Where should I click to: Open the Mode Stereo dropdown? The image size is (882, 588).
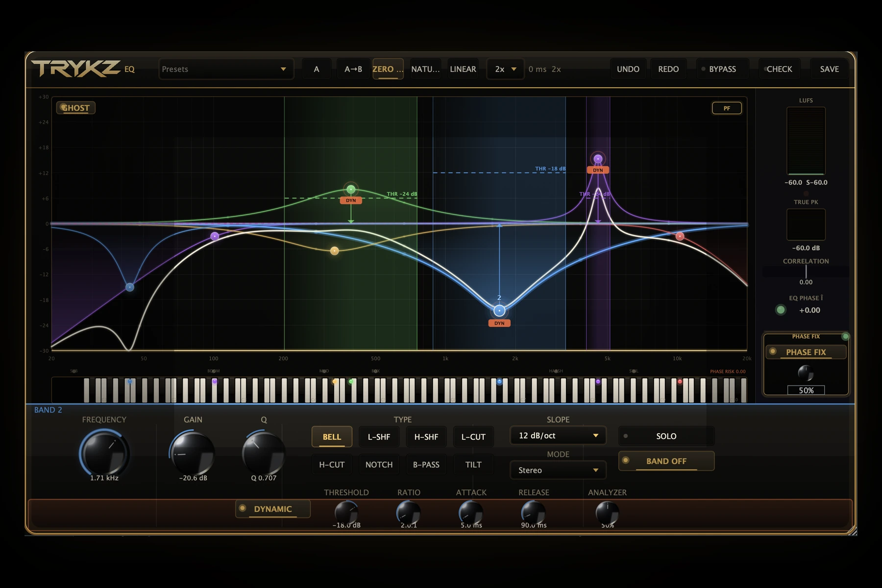pyautogui.click(x=558, y=470)
